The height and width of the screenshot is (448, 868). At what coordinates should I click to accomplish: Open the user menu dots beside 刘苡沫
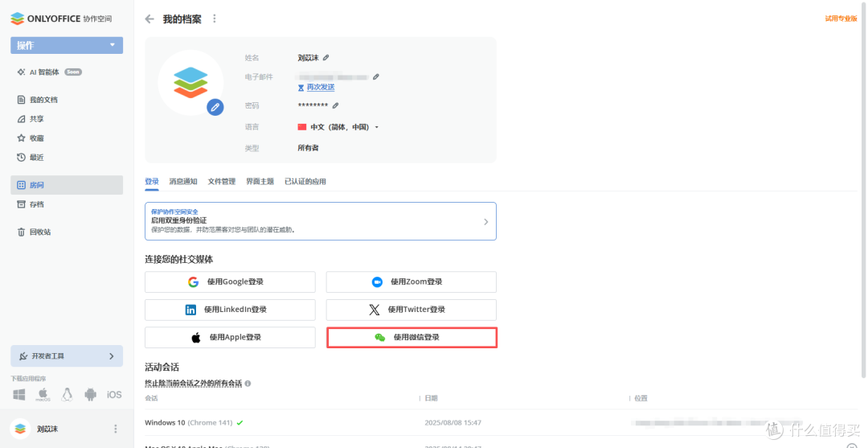coord(116,429)
